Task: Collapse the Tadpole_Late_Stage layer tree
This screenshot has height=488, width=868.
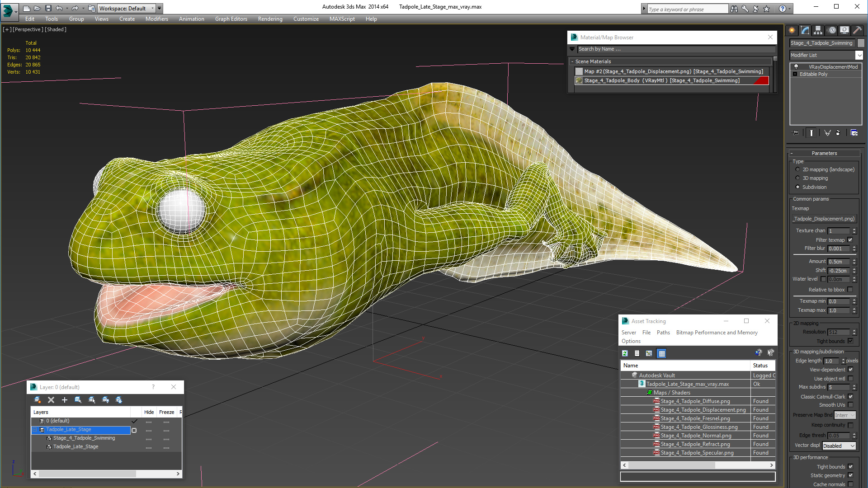Action: point(35,430)
